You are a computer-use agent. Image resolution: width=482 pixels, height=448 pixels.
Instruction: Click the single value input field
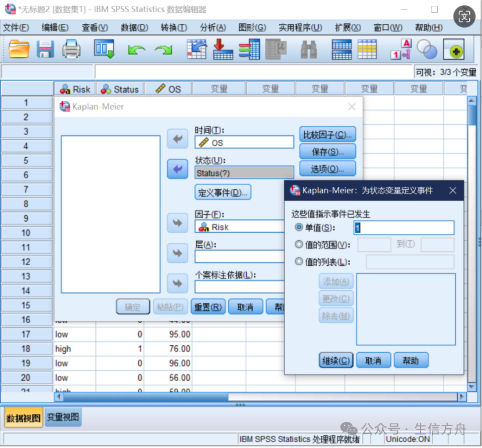(x=404, y=227)
